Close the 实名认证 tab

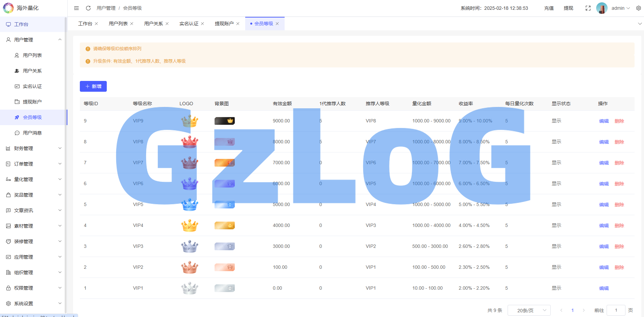pos(202,24)
